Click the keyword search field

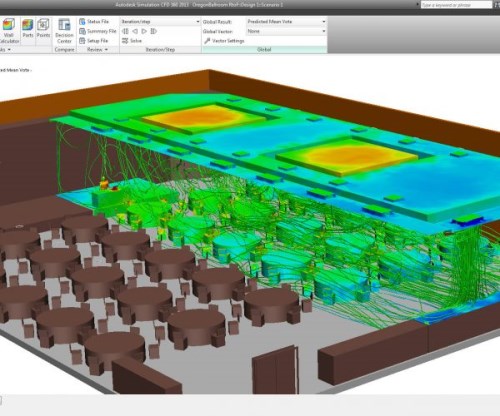pos(456,5)
